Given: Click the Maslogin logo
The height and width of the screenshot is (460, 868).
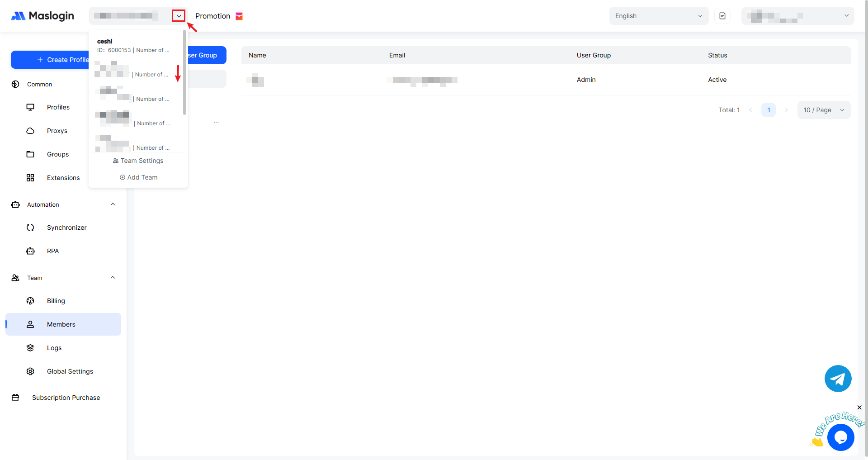Looking at the screenshot, I should point(42,16).
